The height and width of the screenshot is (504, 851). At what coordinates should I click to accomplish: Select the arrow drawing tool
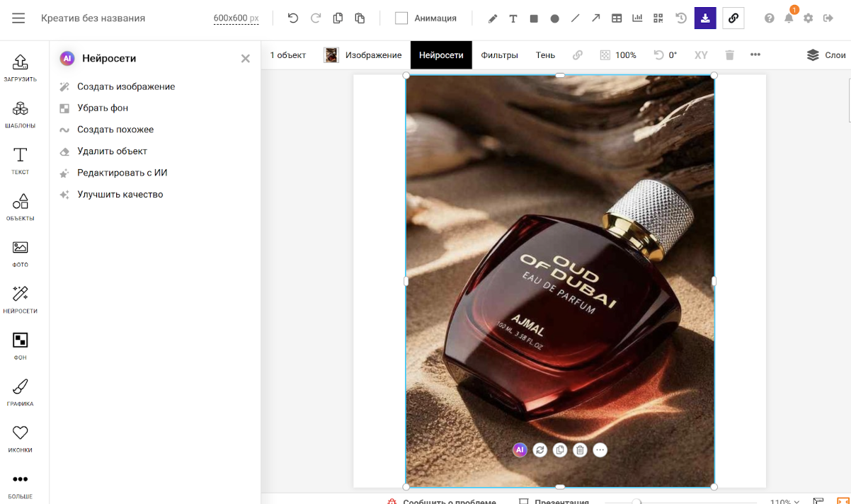click(596, 18)
